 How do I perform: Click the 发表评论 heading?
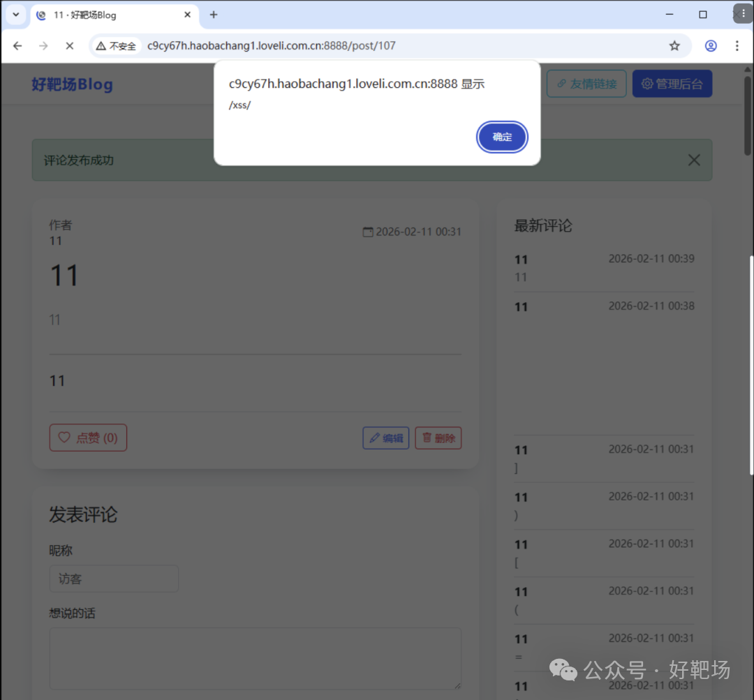tap(83, 514)
